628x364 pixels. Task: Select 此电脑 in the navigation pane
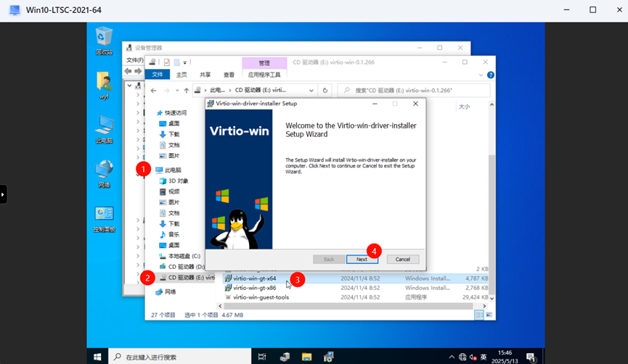click(x=168, y=170)
